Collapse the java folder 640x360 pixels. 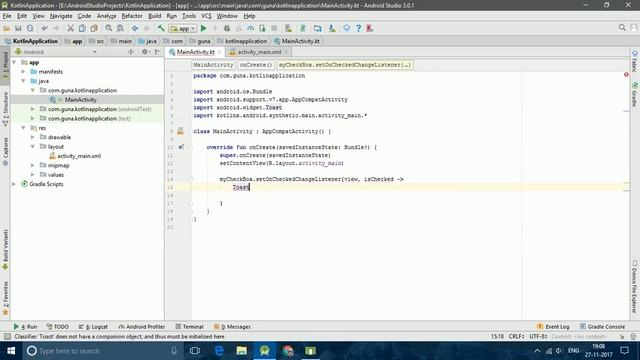tap(23, 81)
